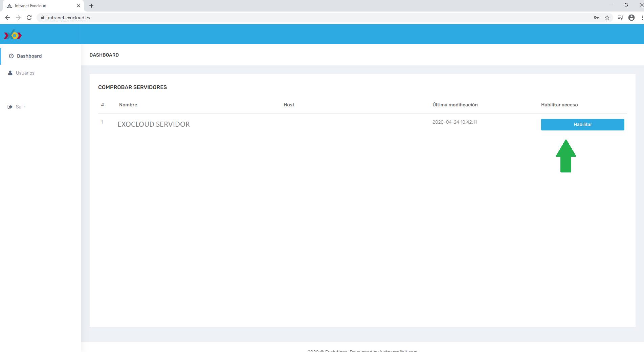The height and width of the screenshot is (352, 644).
Task: Click the padlock site info icon
Action: pos(43,18)
